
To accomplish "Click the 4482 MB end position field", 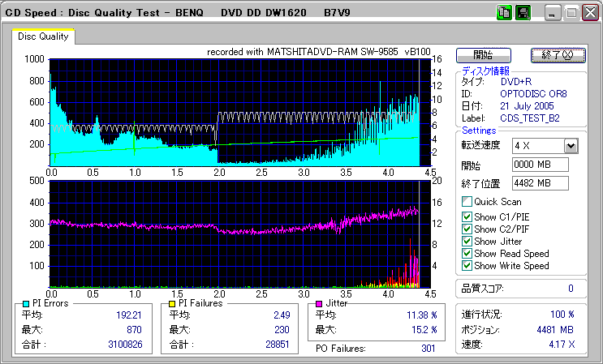I will pyautogui.click(x=539, y=182).
